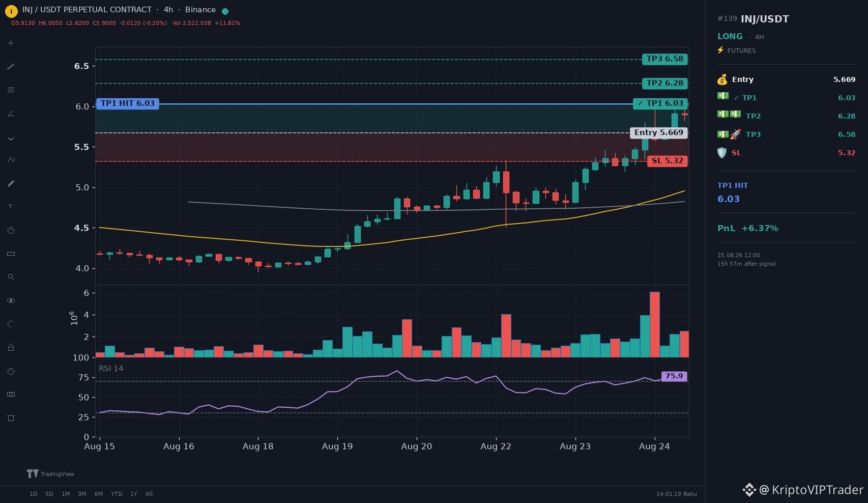
Task: Click the lightning FUTURES icon
Action: click(x=720, y=50)
